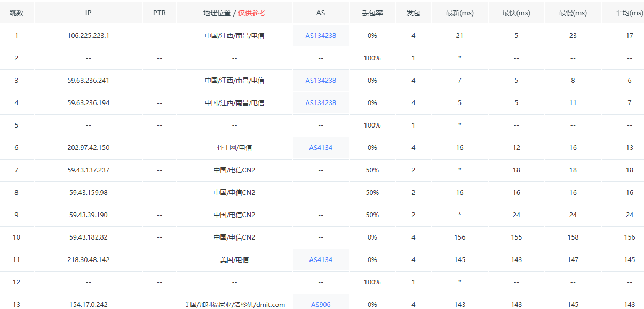Screen dimensions: 644x309
Task: Click slowest value 158 in hop 10
Action: [x=573, y=237]
